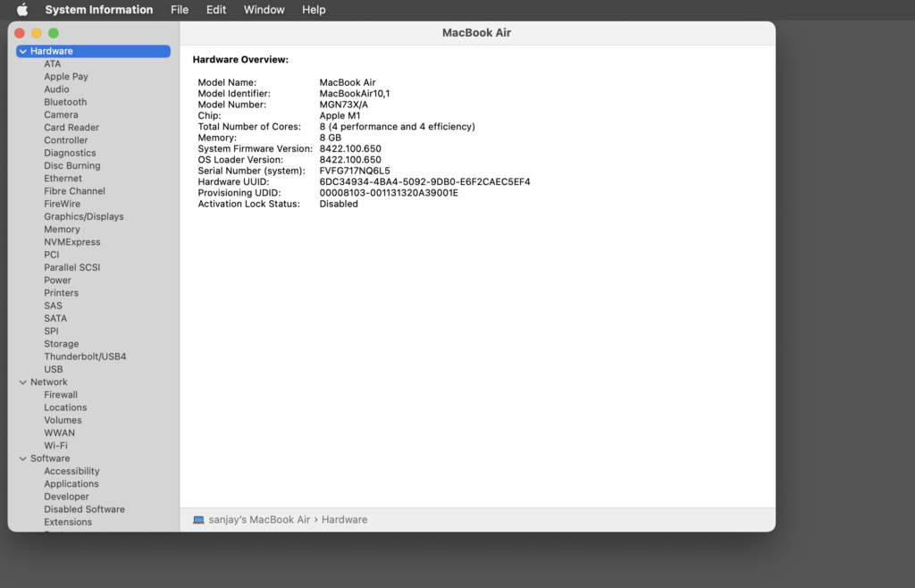915x588 pixels.
Task: Click the Provisioning UDID value
Action: pyautogui.click(x=389, y=193)
